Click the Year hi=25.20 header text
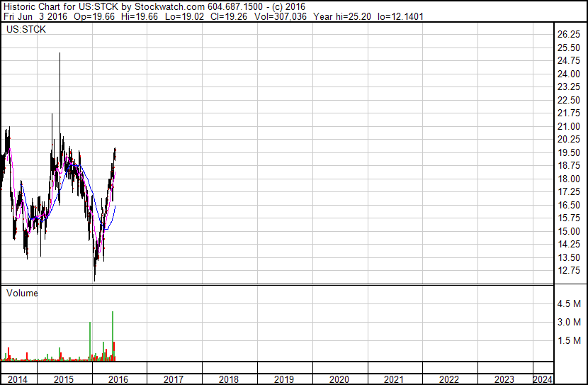Screen dimensions: 588x385 (x=350, y=16)
